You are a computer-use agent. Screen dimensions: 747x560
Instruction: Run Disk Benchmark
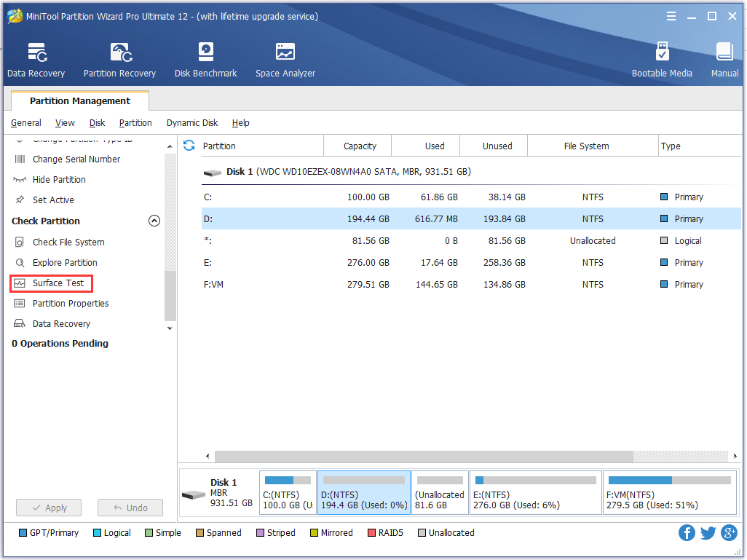pos(205,58)
